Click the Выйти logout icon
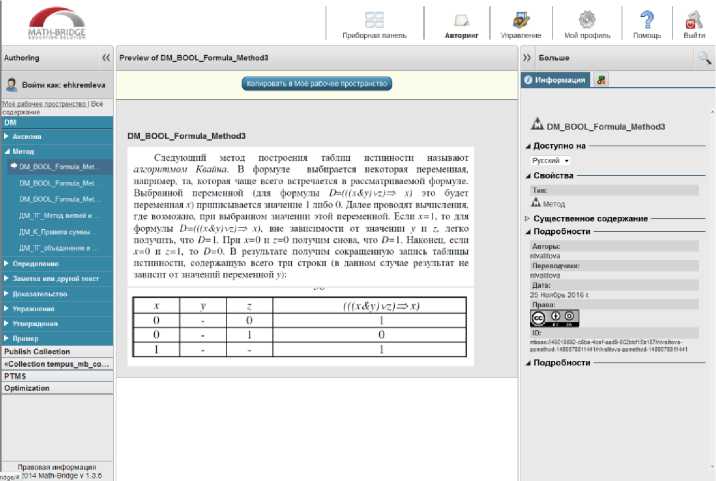 [x=694, y=20]
